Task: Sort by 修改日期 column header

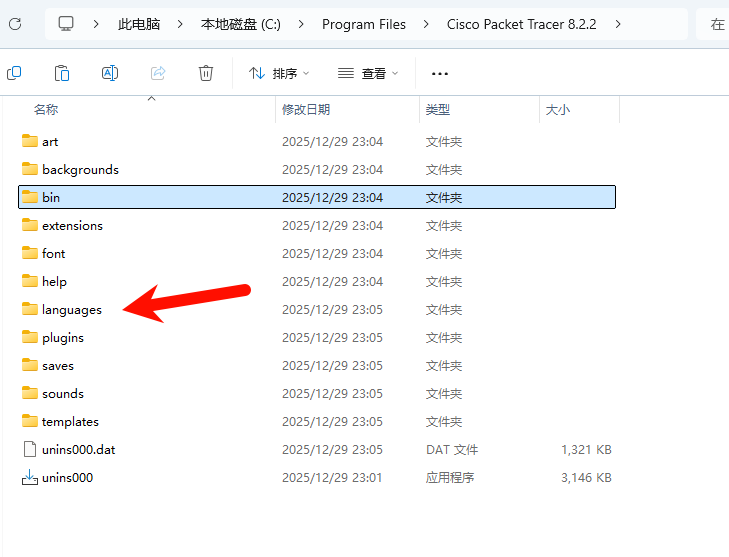Action: pyautogui.click(x=306, y=110)
